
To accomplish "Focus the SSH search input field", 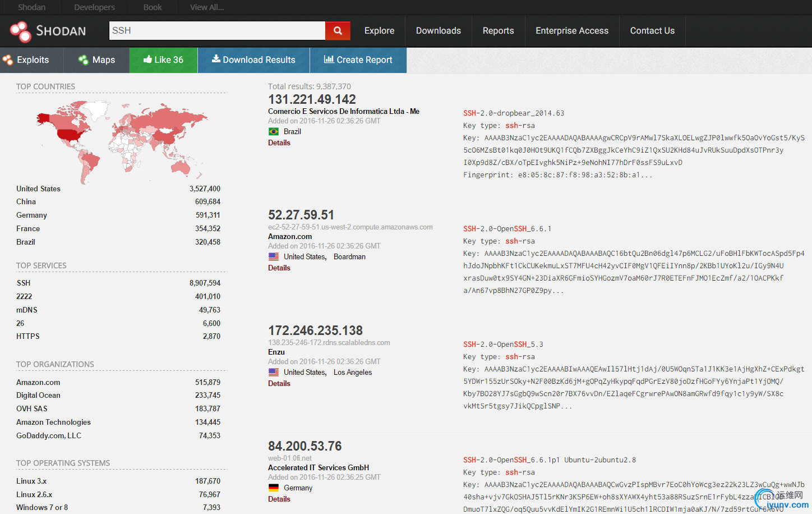I will (217, 30).
